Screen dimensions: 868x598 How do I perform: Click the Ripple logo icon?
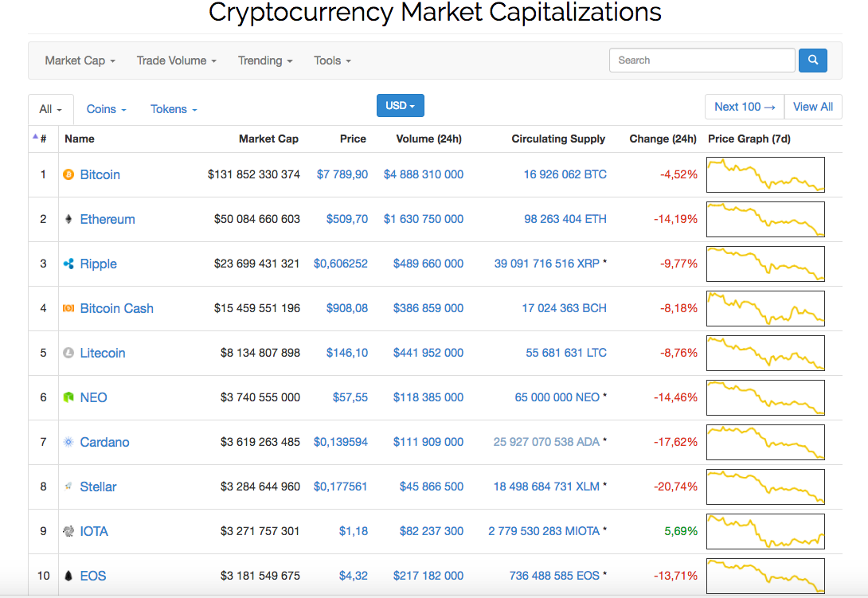68,264
